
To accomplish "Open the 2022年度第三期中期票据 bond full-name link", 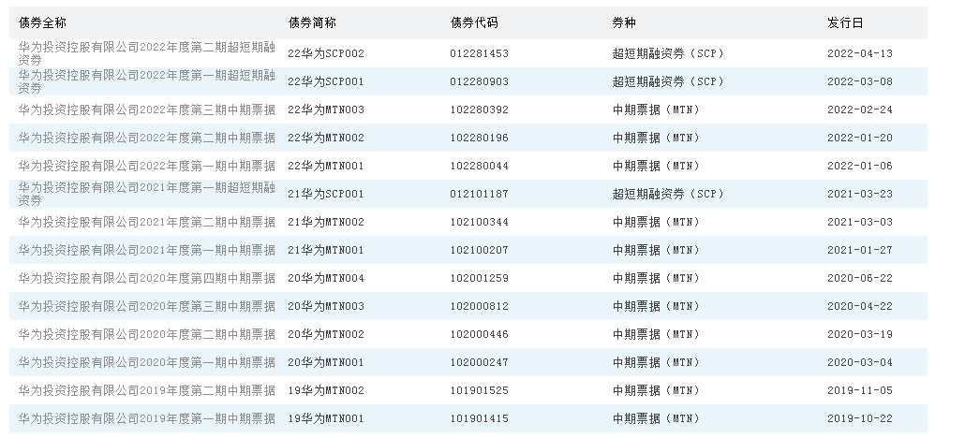I will (x=146, y=109).
